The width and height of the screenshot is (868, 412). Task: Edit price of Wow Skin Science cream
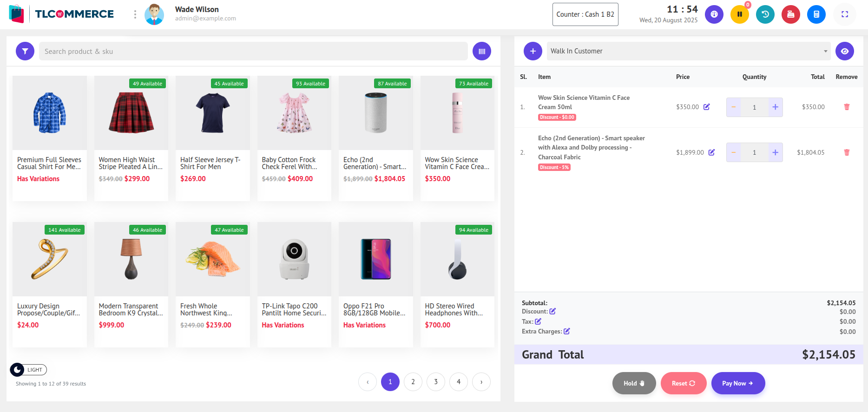(706, 107)
